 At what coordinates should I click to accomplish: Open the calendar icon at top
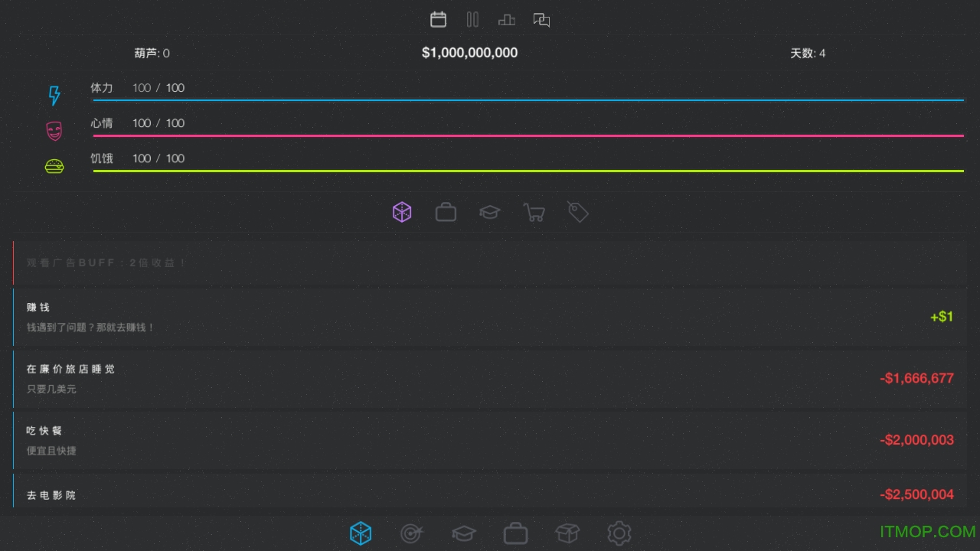click(x=438, y=20)
